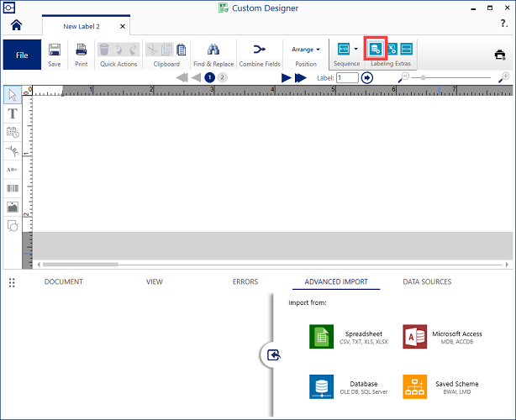The height and width of the screenshot is (420, 516).
Task: Open the Errors tab
Action: [x=245, y=282]
